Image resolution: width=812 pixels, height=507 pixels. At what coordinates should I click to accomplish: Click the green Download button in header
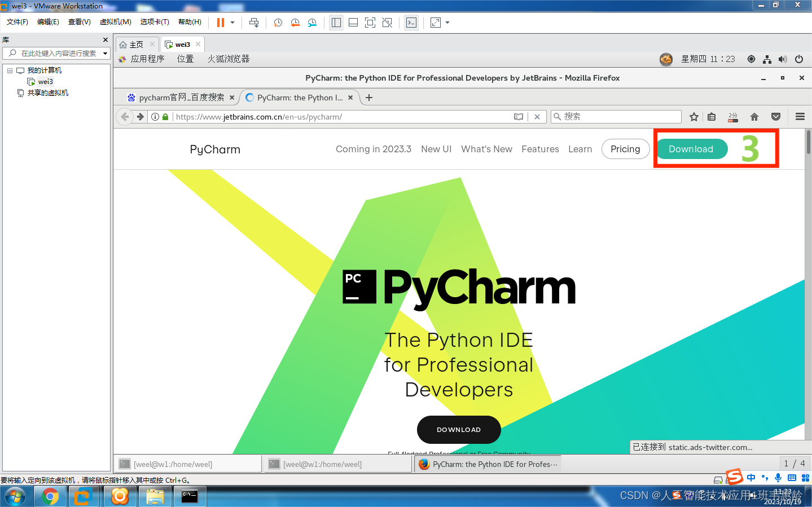point(692,149)
